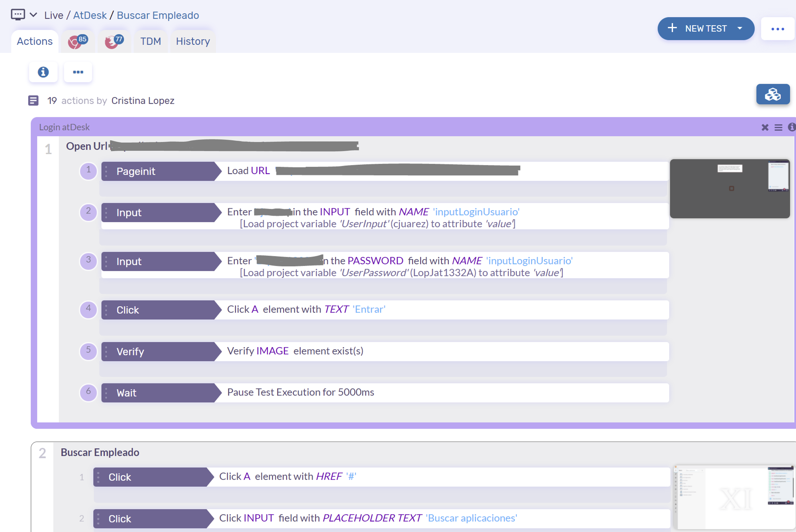The image size is (796, 532).
Task: Click the blue cubes component button
Action: click(772, 94)
